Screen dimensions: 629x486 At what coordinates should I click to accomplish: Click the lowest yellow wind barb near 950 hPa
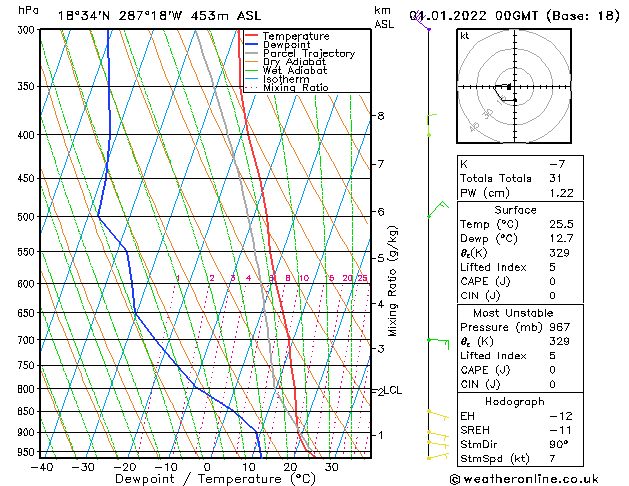pyautogui.click(x=436, y=455)
